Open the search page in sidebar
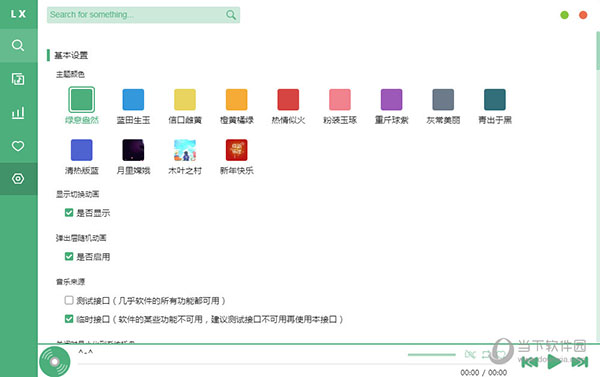Viewport: 600px width, 377px height. click(x=18, y=46)
